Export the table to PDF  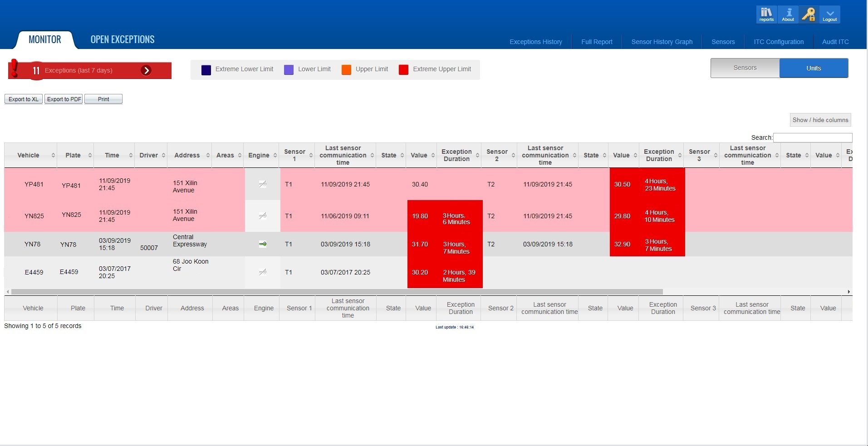63,99
